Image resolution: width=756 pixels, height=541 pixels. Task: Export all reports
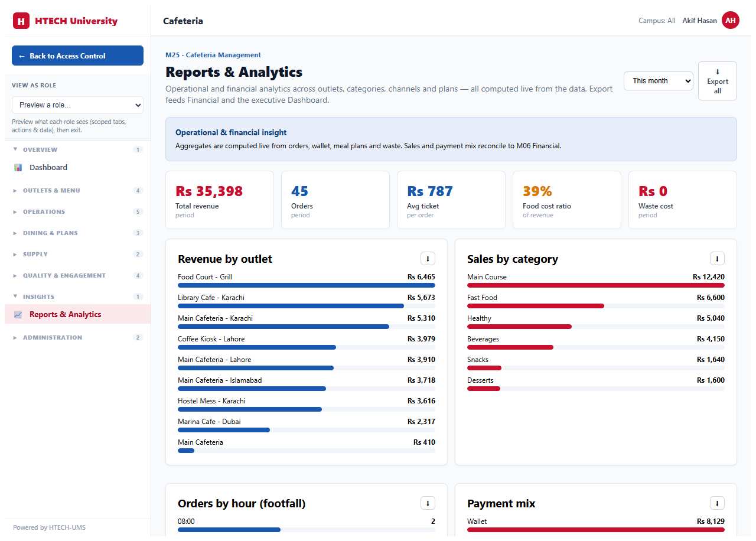[718, 81]
